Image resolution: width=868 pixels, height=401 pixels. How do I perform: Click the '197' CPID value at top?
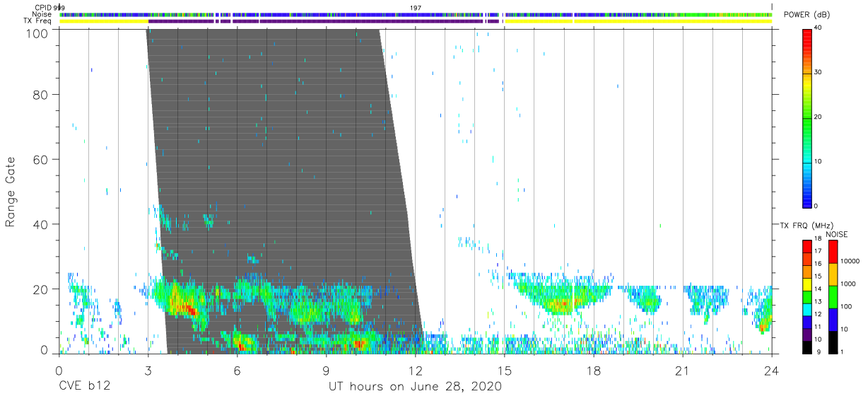click(416, 8)
